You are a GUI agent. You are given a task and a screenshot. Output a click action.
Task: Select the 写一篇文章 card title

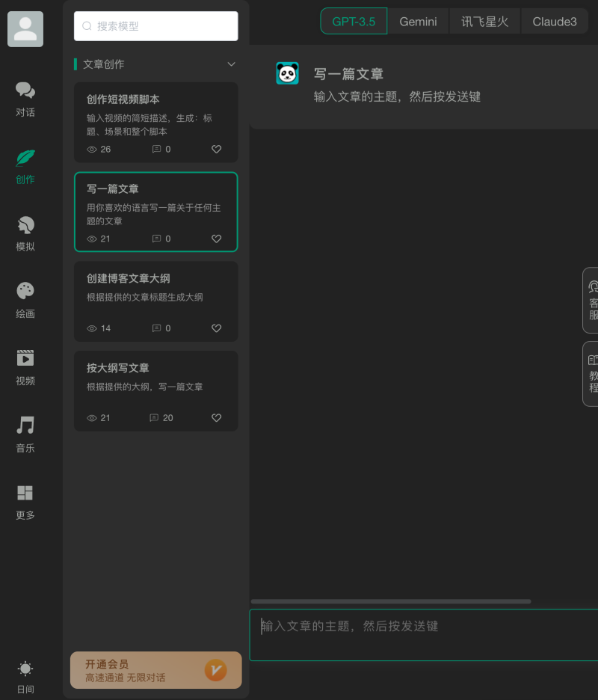[x=112, y=189]
